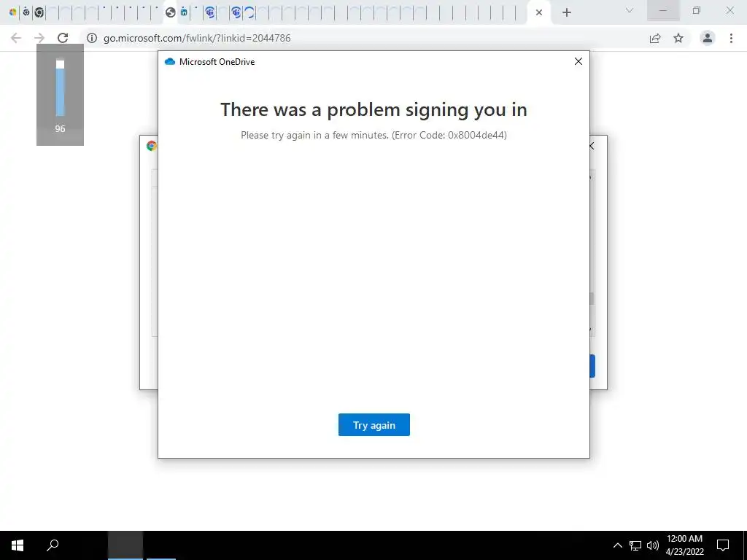Viewport: 747px width, 560px height.
Task: Close the background Chrome dialog
Action: (x=592, y=146)
